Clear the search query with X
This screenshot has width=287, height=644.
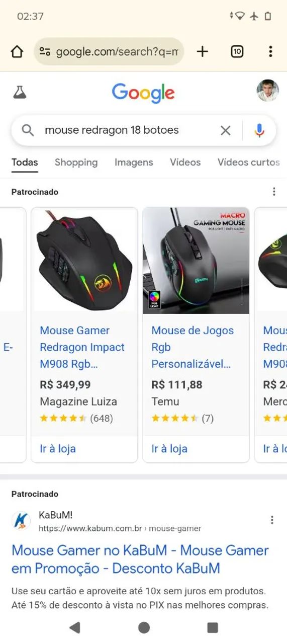pyautogui.click(x=226, y=130)
